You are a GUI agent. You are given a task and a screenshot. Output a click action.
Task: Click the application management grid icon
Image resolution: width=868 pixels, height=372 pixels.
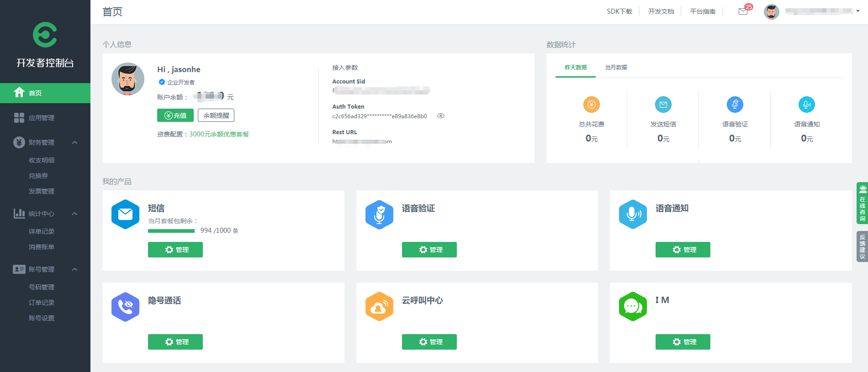click(x=19, y=118)
